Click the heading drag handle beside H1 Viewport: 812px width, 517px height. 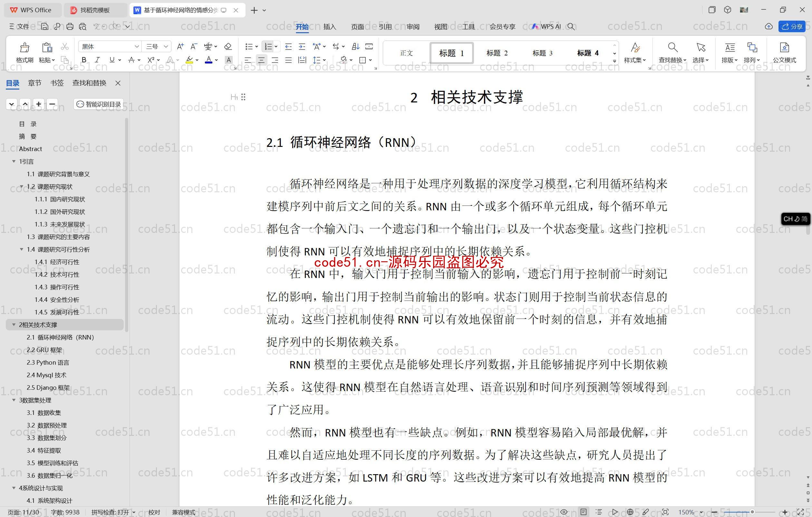tap(244, 97)
